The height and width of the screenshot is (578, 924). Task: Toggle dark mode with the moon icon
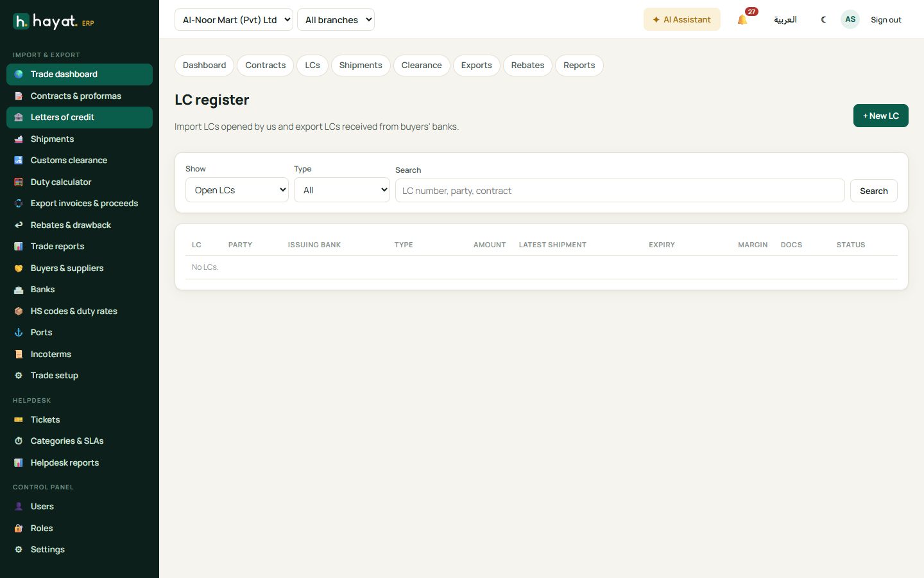823,20
